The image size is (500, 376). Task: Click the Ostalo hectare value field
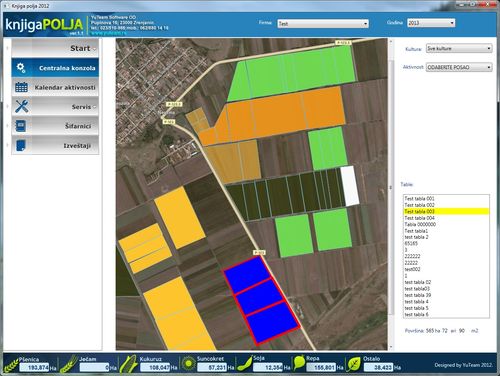378,368
